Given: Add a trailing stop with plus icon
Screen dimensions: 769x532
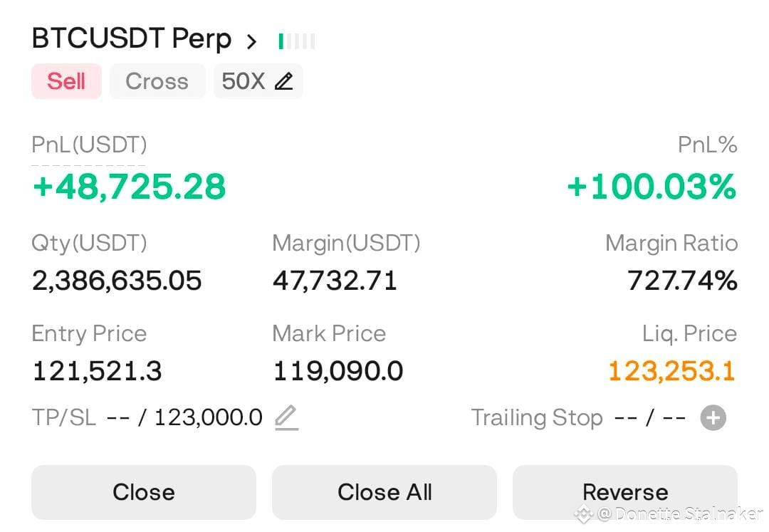Looking at the screenshot, I should (713, 418).
